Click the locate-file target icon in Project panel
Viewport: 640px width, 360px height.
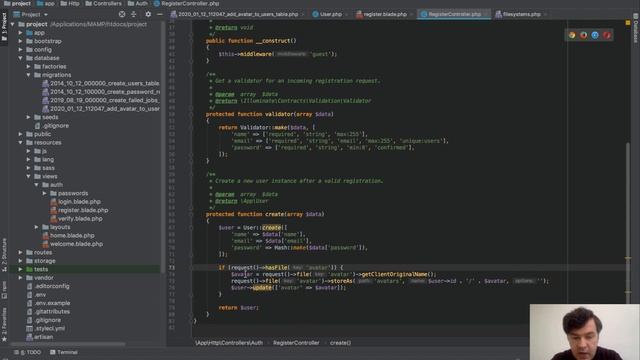(122, 14)
